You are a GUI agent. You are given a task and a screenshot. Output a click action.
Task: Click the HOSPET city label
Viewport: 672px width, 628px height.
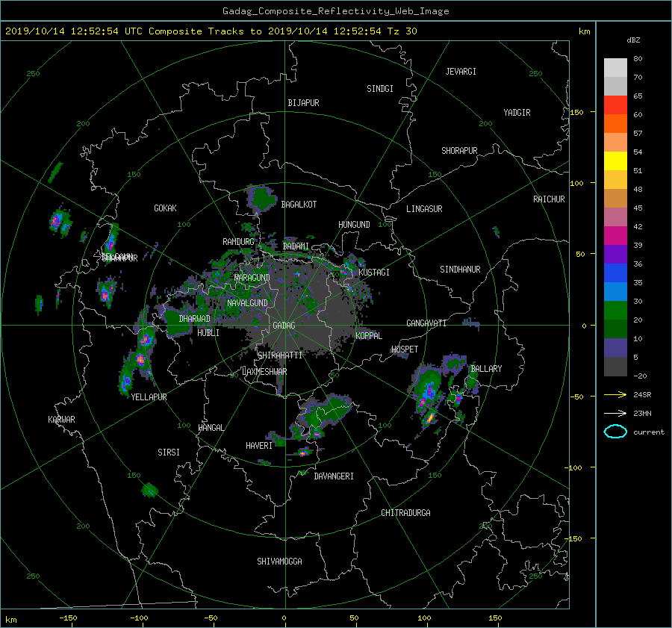coord(405,349)
